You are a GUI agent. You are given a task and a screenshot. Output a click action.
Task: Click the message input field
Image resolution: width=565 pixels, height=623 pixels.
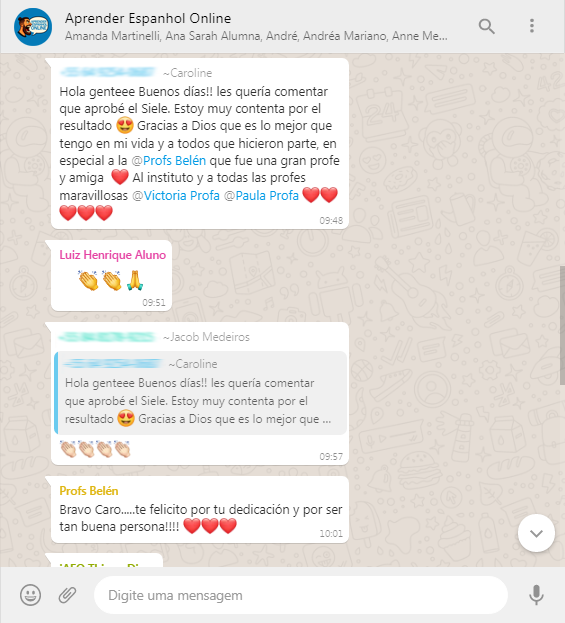pos(301,595)
